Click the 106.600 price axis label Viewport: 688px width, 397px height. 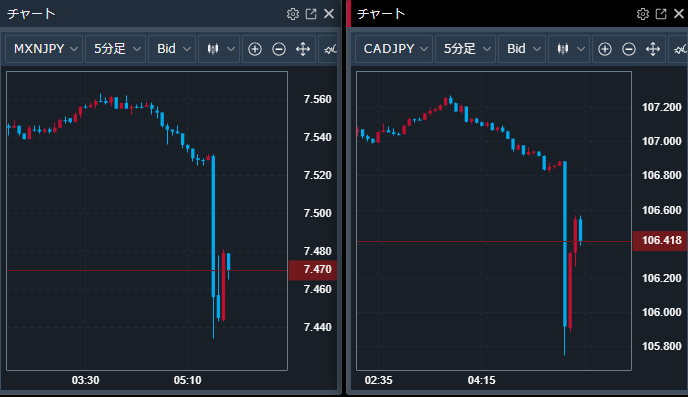(x=662, y=210)
